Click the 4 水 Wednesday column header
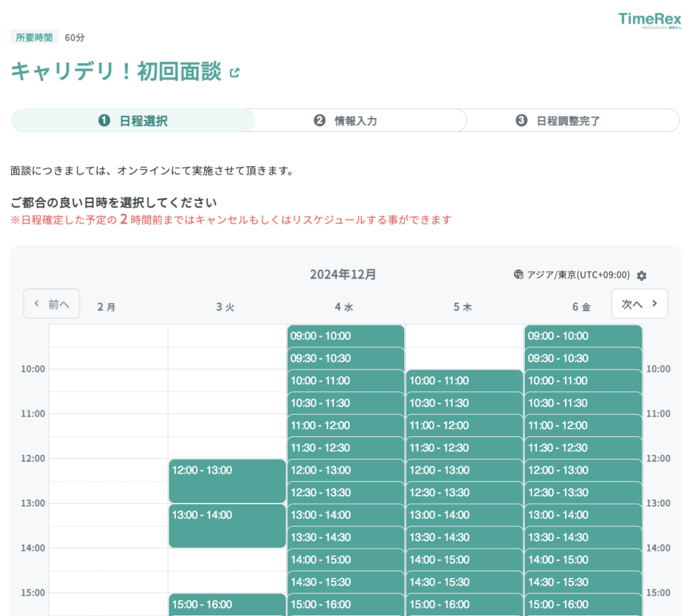Image resolution: width=697 pixels, height=616 pixels. coord(344,307)
